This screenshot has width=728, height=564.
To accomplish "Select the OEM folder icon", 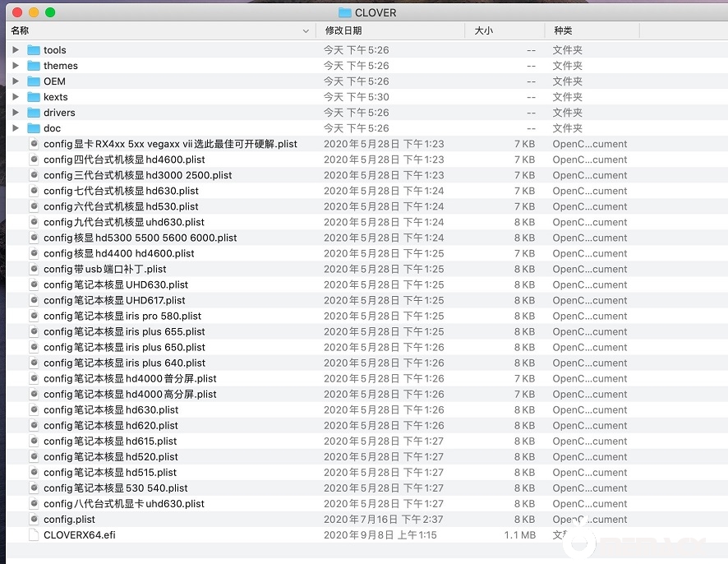I will pyautogui.click(x=34, y=81).
